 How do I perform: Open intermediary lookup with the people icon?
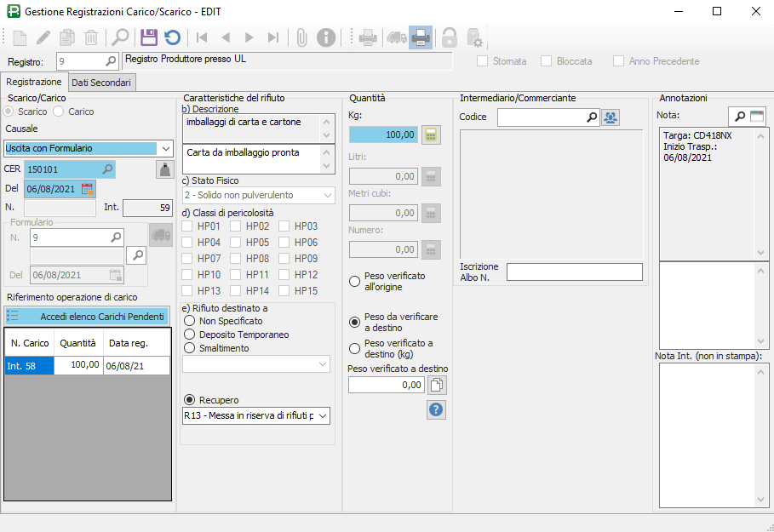(x=611, y=117)
